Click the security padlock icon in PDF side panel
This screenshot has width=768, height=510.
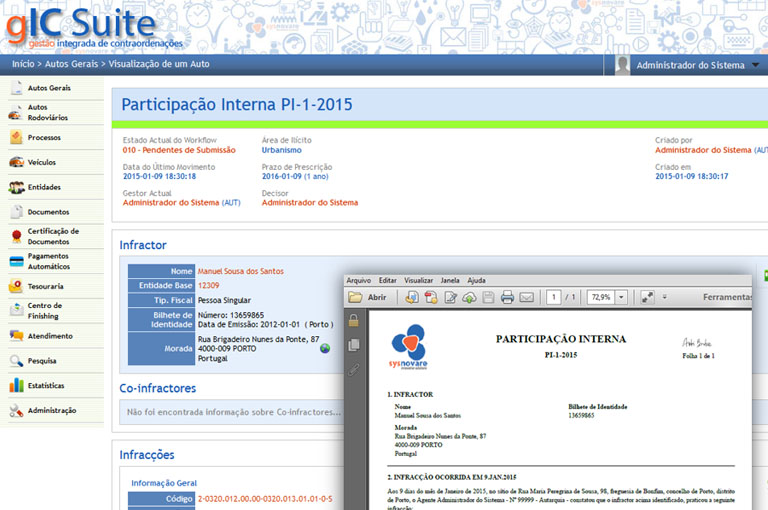pos(354,321)
